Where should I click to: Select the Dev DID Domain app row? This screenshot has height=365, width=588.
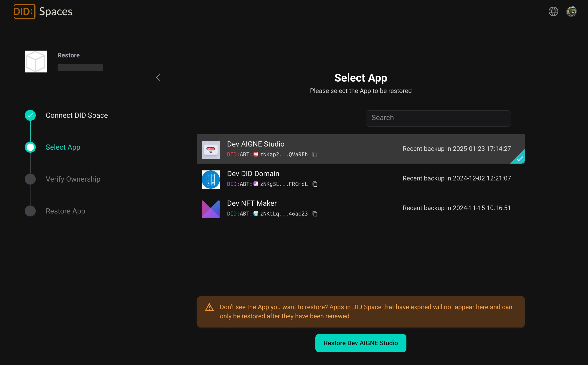point(360,179)
